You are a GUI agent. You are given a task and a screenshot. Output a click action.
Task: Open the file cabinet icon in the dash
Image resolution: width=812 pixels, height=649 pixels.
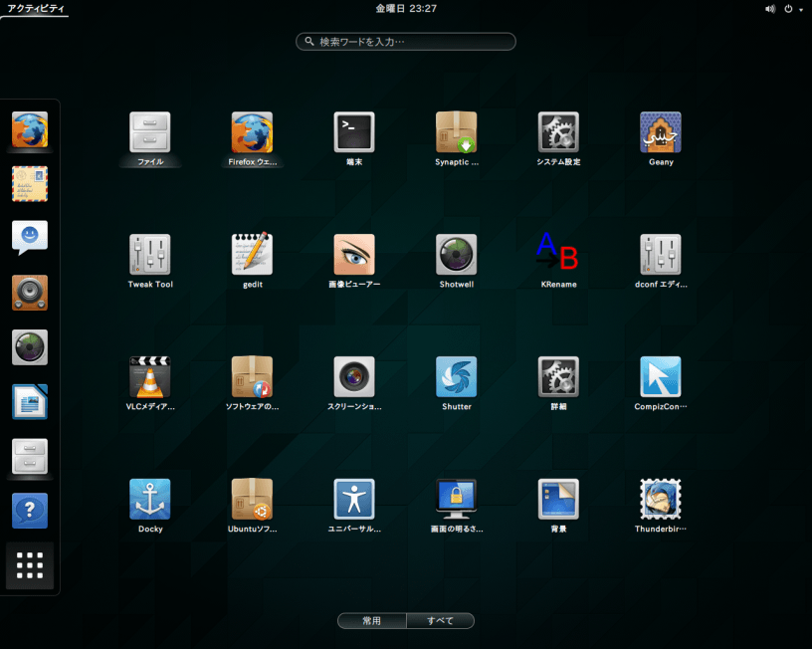tap(30, 457)
